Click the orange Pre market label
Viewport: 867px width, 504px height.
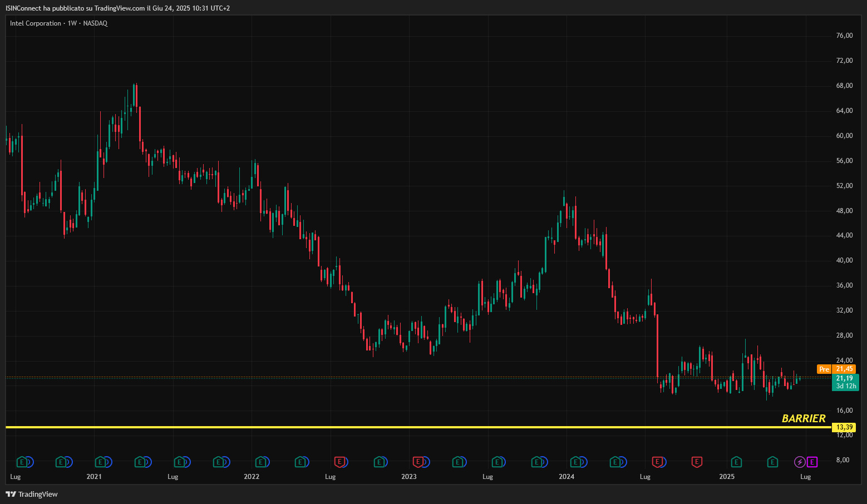coord(824,369)
